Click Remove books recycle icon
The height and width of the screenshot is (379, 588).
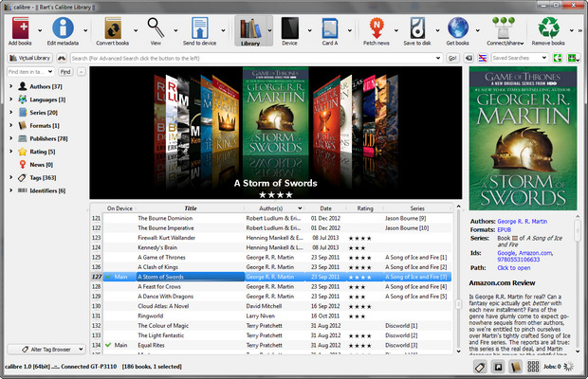click(x=548, y=28)
